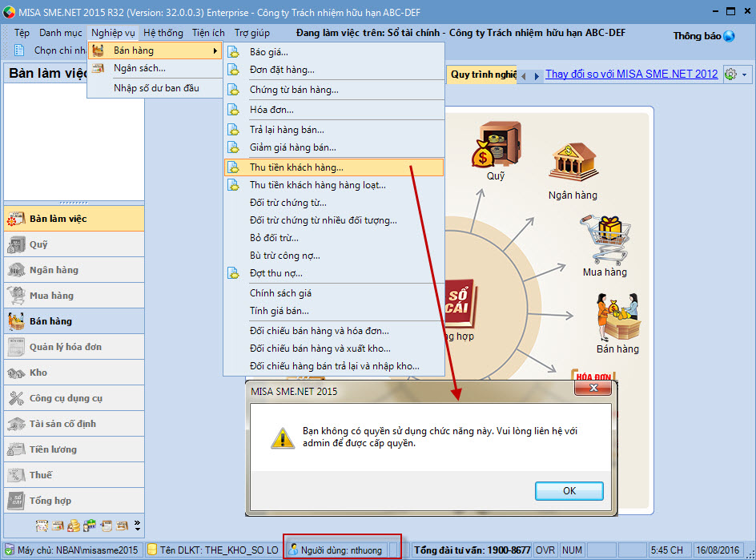The image size is (756, 560).
Task: Select Bù trừ công nợ...
Action: pyautogui.click(x=334, y=256)
